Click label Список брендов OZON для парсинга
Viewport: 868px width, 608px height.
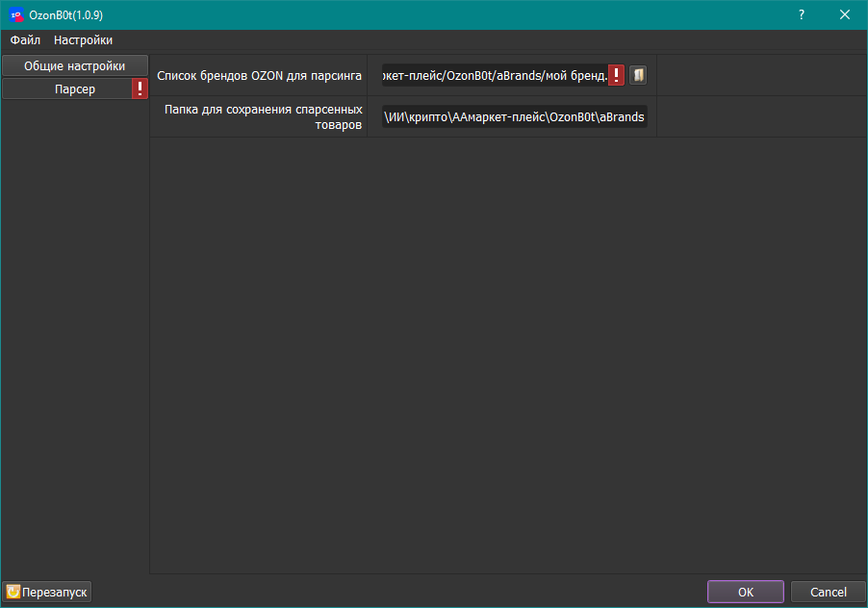(259, 76)
